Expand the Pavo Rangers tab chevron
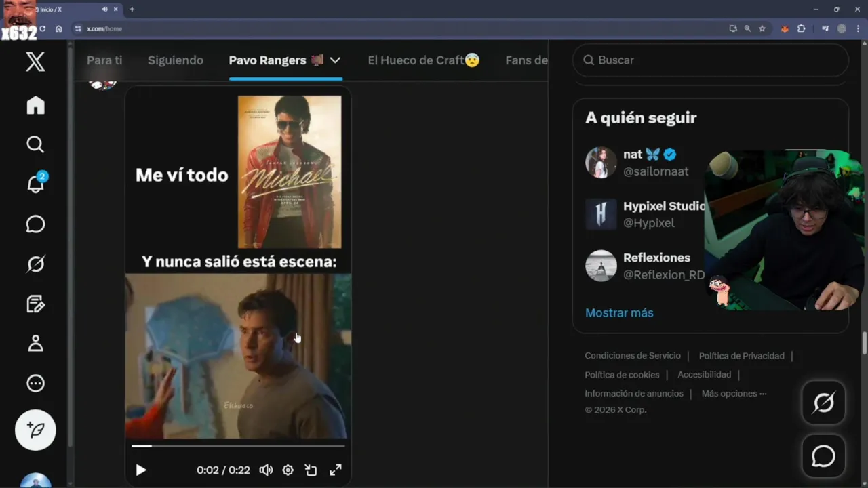Screen dimensions: 868x488 pos(335,60)
